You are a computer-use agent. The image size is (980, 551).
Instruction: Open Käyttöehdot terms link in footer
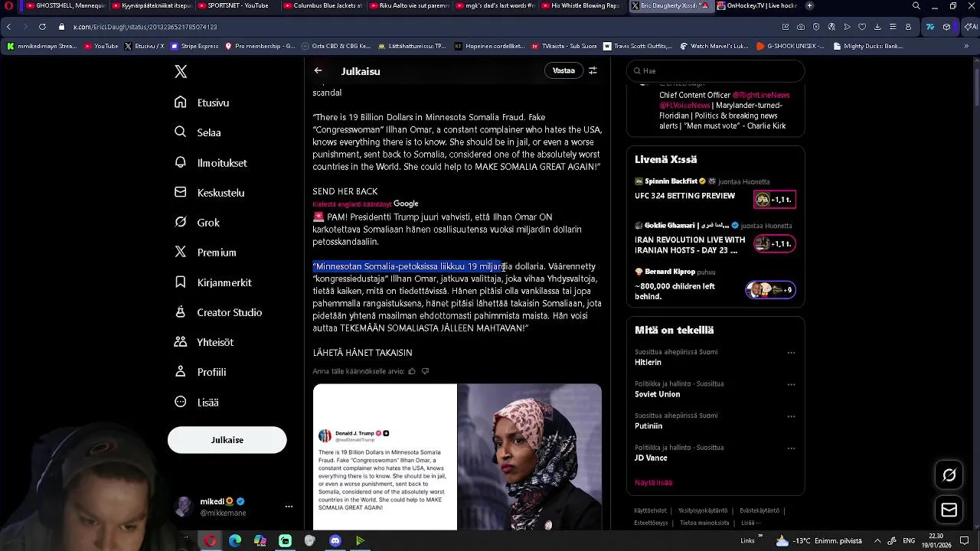pos(650,510)
